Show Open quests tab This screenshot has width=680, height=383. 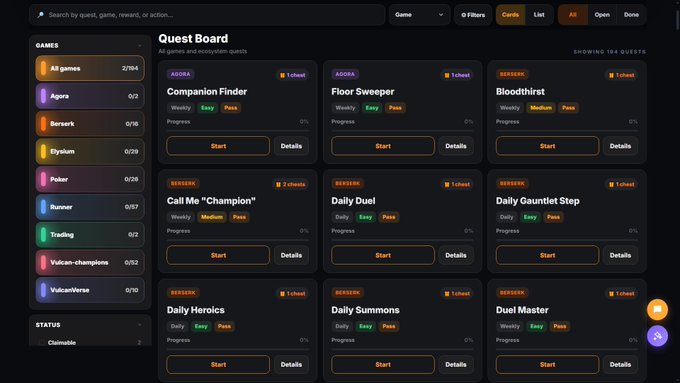602,15
